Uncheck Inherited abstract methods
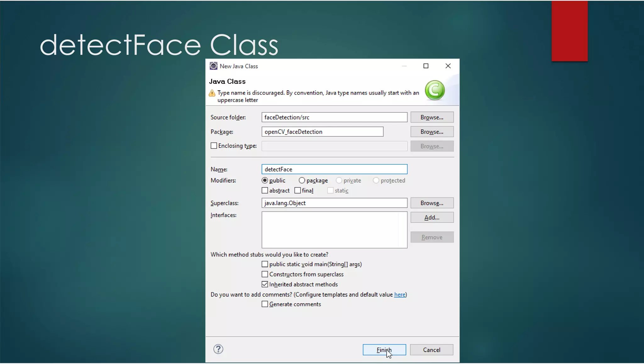644x364 pixels. pos(265,284)
